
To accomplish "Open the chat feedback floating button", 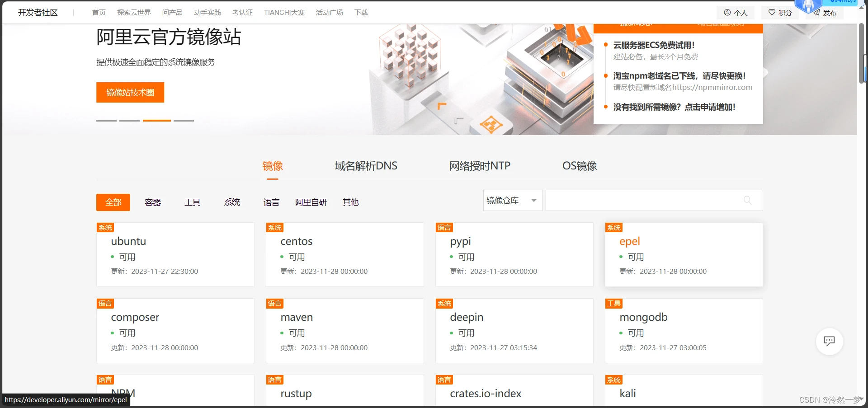I will click(x=829, y=341).
